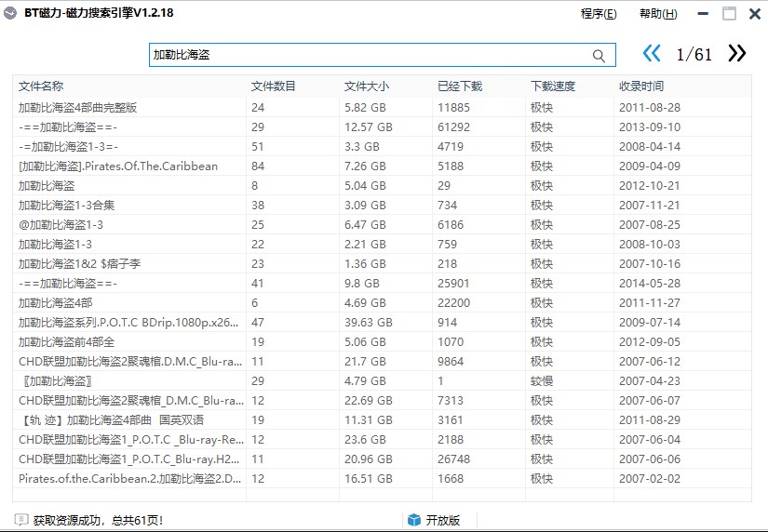Open the 程序(E) menu
Image resolution: width=768 pixels, height=532 pixels.
(x=598, y=14)
